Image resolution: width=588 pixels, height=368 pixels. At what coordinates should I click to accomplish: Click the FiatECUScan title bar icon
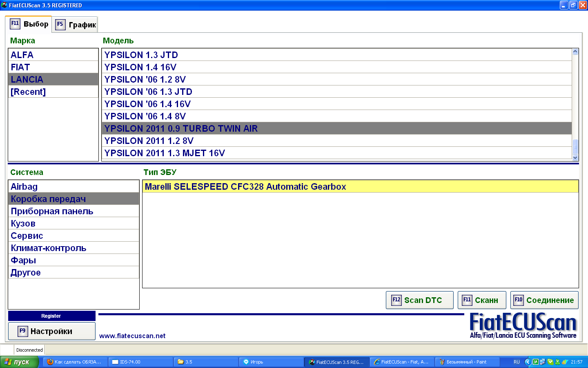click(x=4, y=5)
